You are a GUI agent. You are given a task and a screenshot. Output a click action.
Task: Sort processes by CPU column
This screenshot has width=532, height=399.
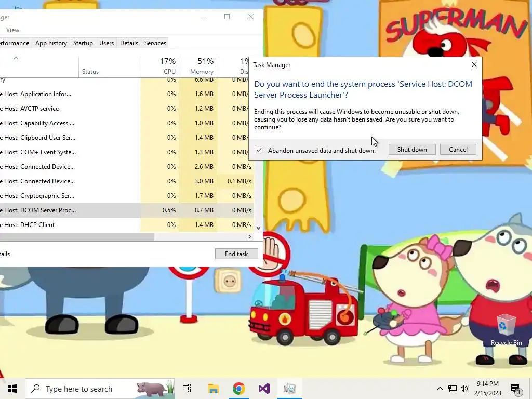pos(160,66)
